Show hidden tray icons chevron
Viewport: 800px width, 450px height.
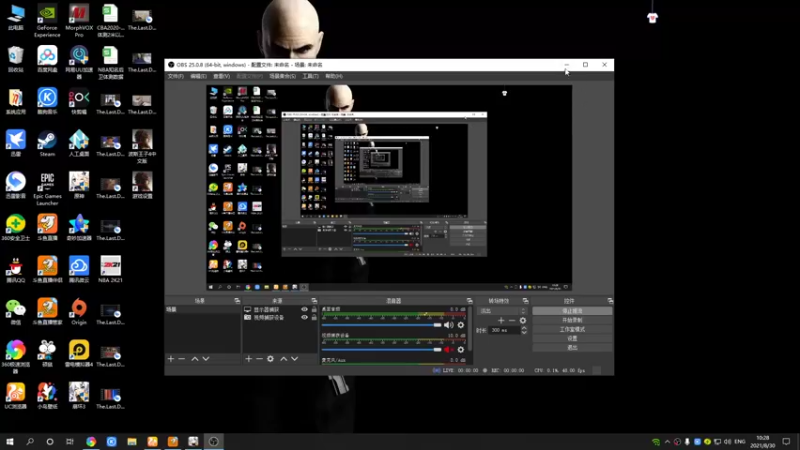667,441
